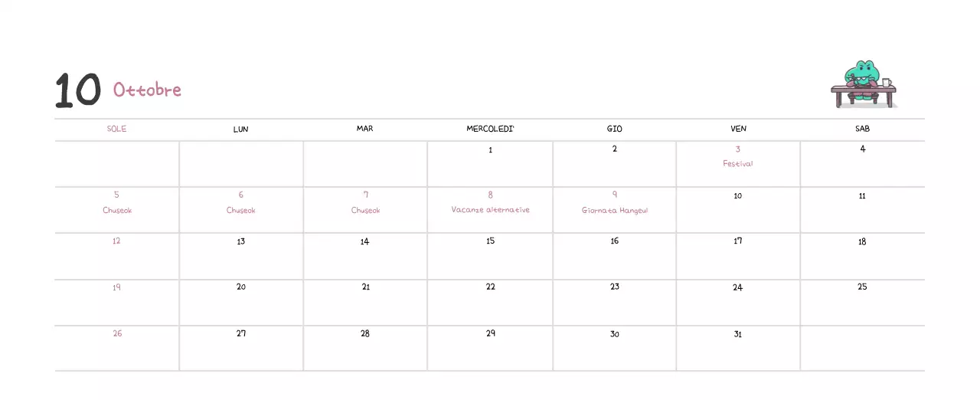Image resolution: width=980 pixels, height=400 pixels.
Task: Open the Chuseok event on October 6
Action: (241, 210)
